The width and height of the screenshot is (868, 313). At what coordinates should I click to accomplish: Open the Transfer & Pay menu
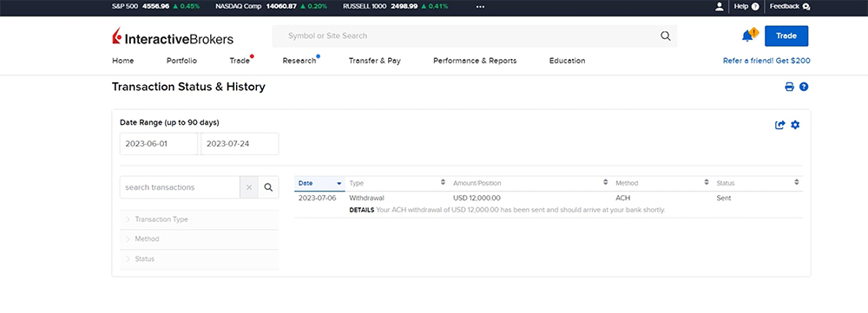coord(375,61)
